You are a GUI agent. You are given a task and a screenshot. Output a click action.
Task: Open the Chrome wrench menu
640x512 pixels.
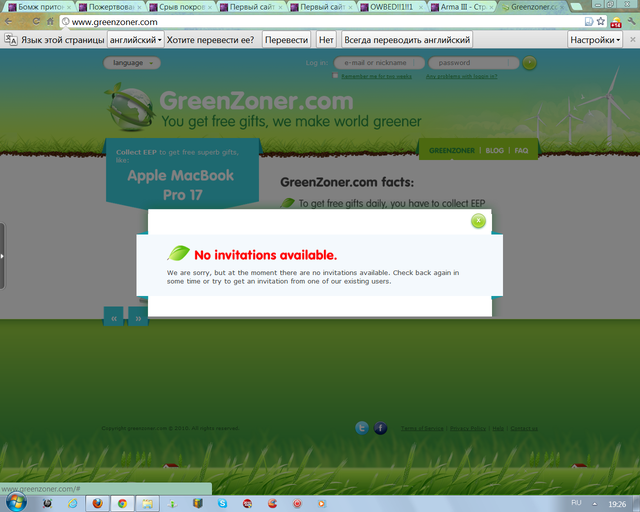point(632,22)
